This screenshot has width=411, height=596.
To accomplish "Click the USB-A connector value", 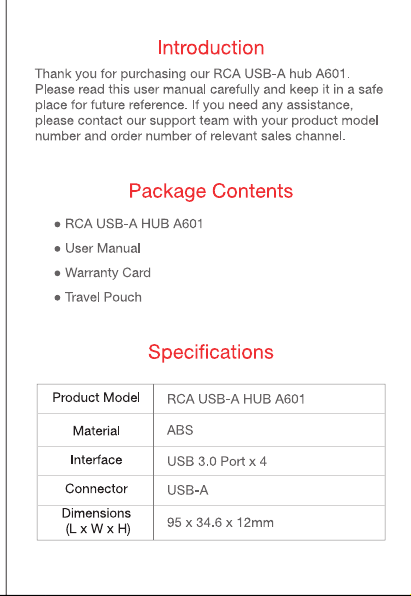I will point(187,490).
